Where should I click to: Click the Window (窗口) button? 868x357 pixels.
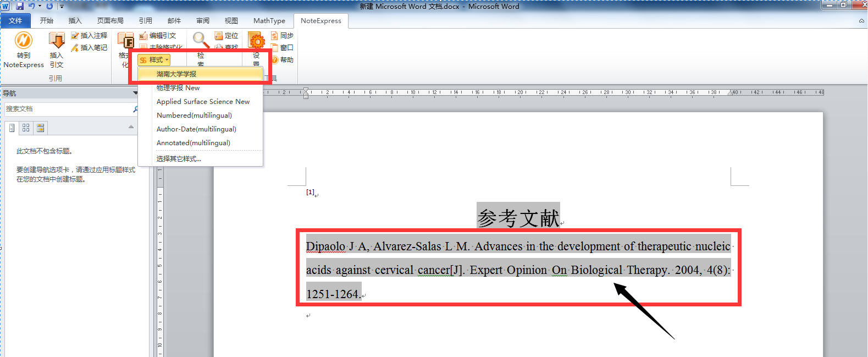pos(282,48)
